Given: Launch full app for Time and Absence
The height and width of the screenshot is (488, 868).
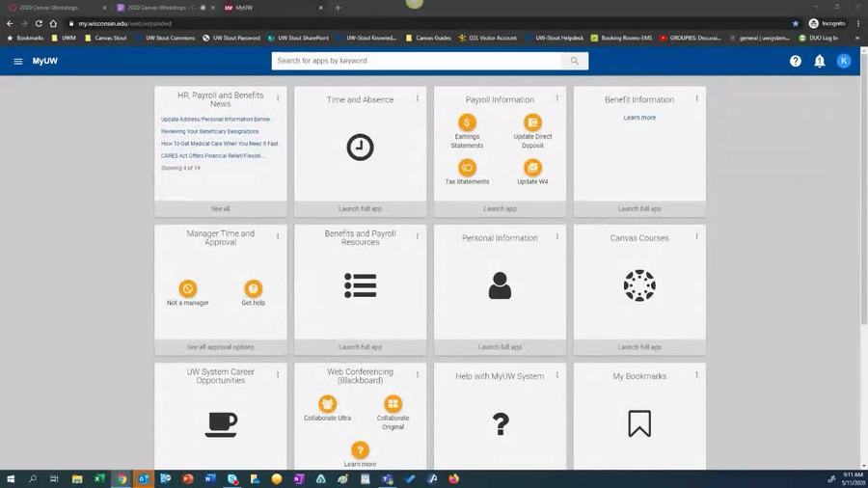Looking at the screenshot, I should coord(360,208).
